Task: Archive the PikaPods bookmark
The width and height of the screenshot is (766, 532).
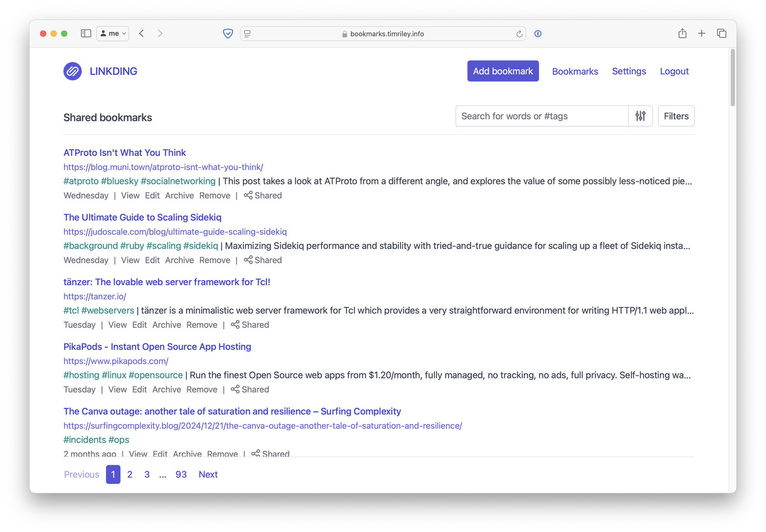Action: [x=166, y=390]
